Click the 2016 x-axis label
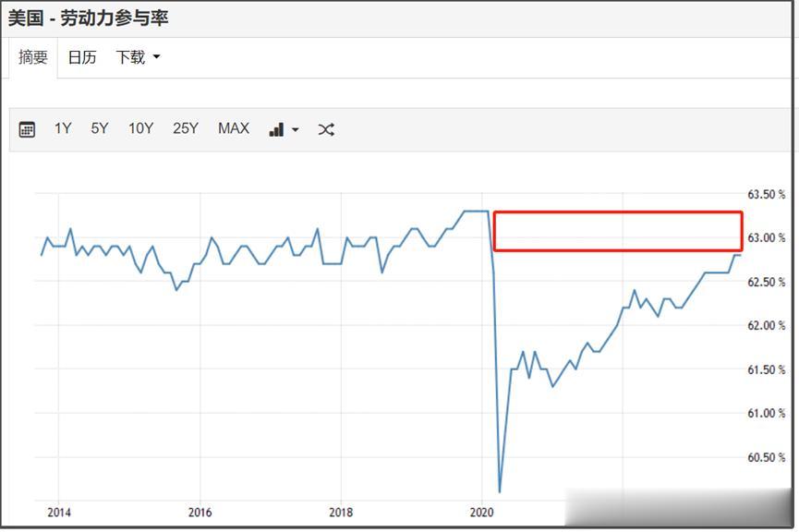Image resolution: width=799 pixels, height=532 pixels. [x=200, y=512]
